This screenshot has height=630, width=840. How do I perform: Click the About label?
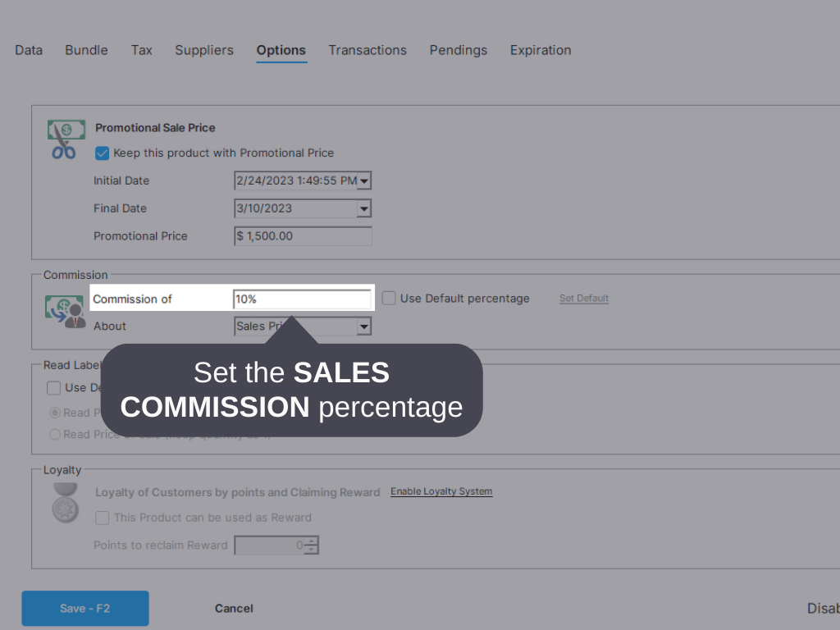point(110,326)
